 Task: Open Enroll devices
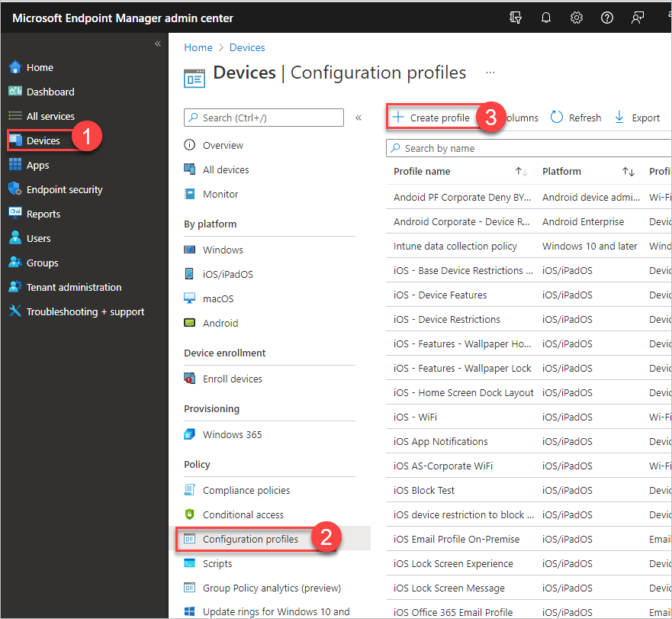tap(223, 379)
